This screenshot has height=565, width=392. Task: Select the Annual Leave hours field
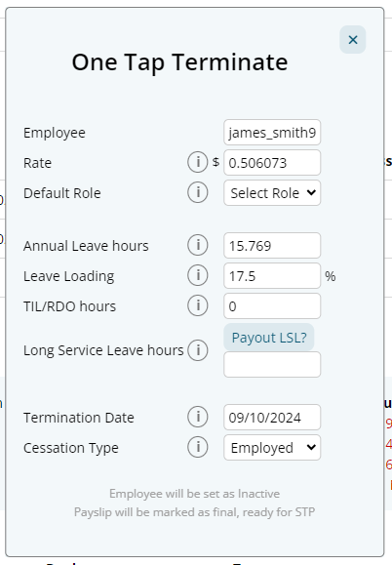click(x=272, y=245)
